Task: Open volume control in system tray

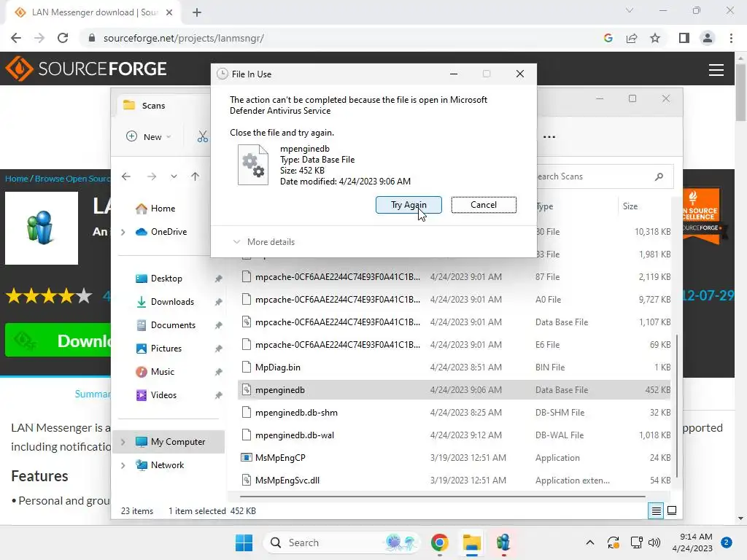Action: (x=654, y=542)
